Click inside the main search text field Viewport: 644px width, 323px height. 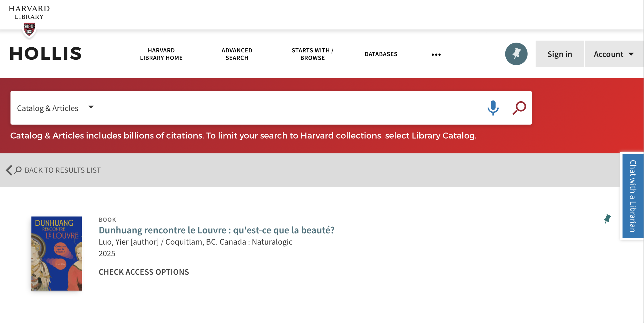(287, 108)
